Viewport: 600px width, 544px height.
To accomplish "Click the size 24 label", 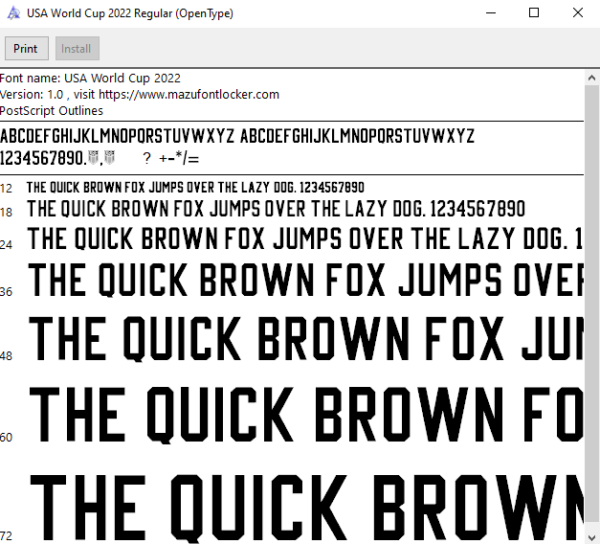I will click(x=6, y=244).
